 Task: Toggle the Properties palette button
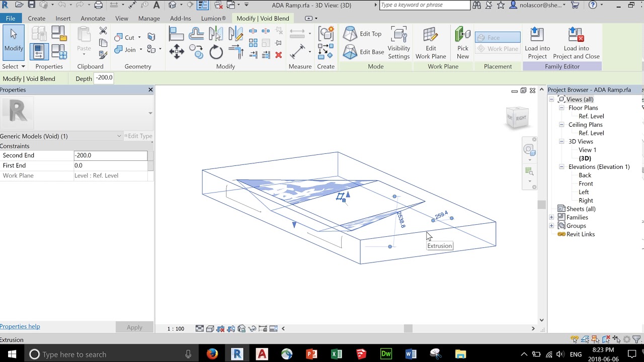pyautogui.click(x=39, y=51)
